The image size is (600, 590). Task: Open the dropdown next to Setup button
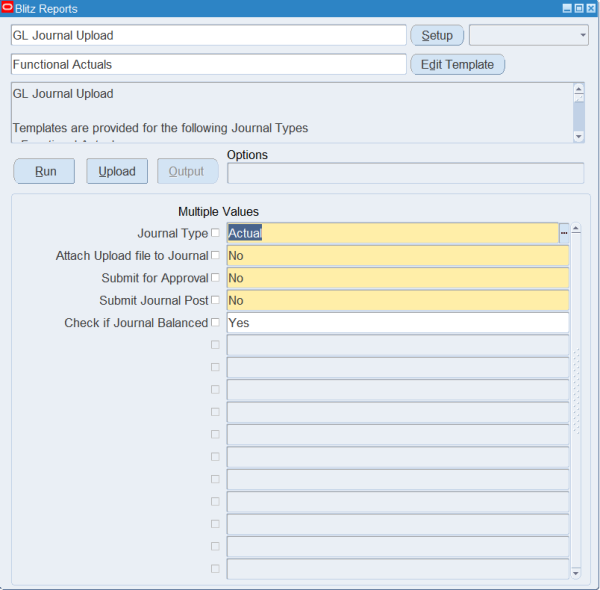pos(529,35)
